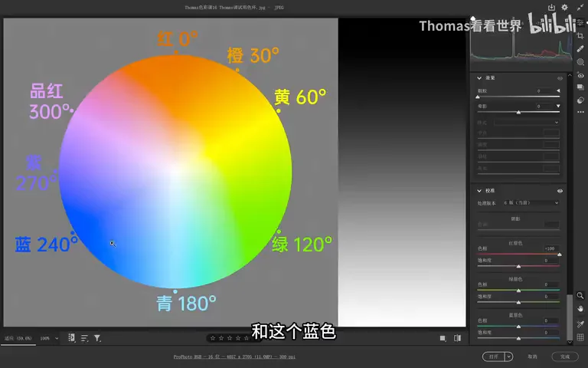
Task: Click the 绿原色 饱和度 slider handle
Action: [x=518, y=302]
